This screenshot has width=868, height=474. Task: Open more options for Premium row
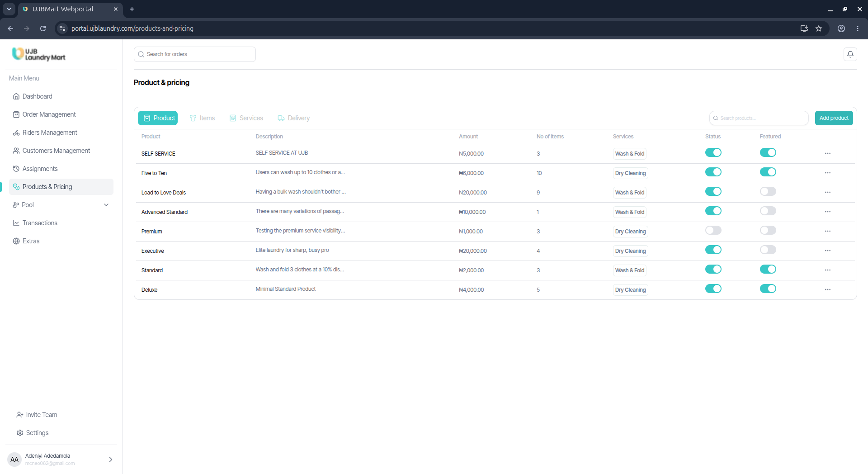[827, 231]
